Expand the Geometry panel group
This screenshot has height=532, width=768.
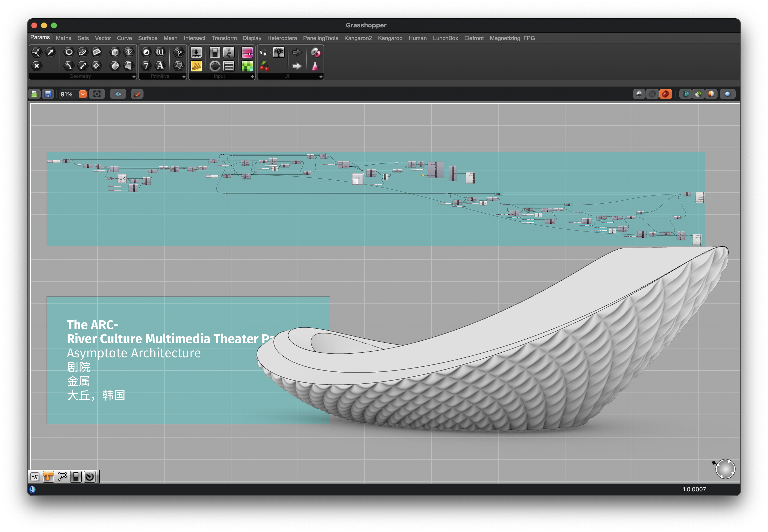[x=134, y=77]
